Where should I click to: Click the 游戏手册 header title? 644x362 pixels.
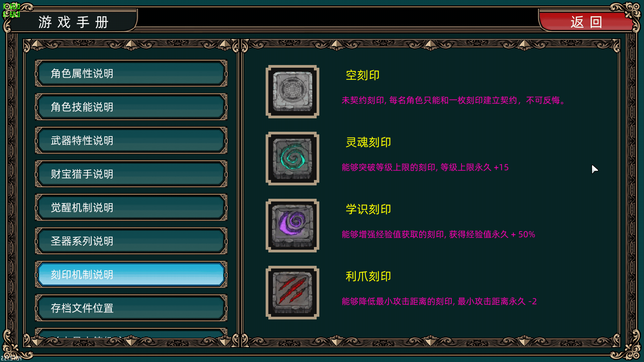coord(73,22)
